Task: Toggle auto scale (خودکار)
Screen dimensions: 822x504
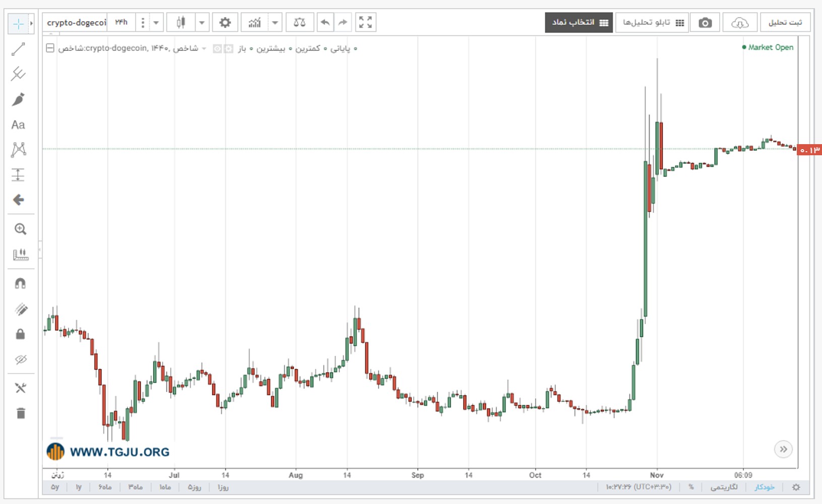Action: coord(765,487)
